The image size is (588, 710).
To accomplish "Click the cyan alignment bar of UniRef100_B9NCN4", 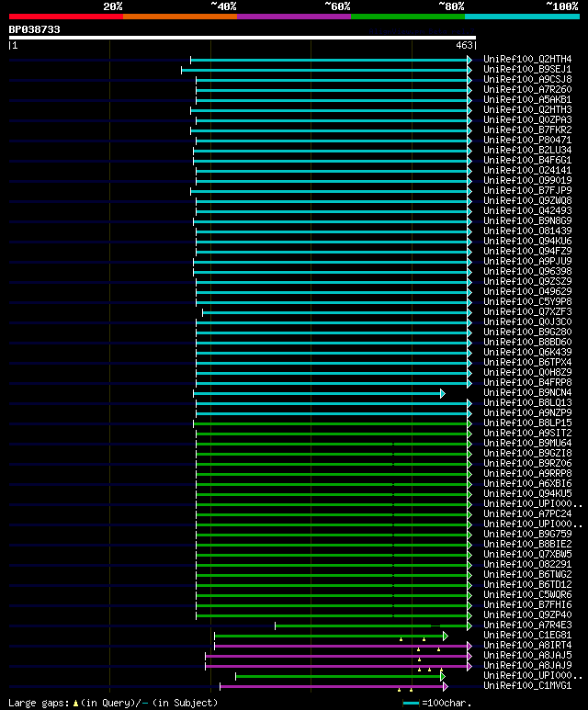I will pos(317,393).
